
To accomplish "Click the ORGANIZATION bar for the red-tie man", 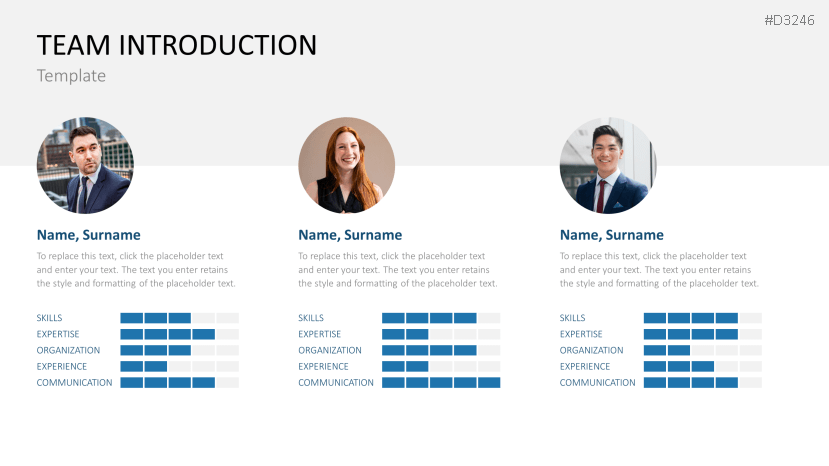I will [x=702, y=351].
